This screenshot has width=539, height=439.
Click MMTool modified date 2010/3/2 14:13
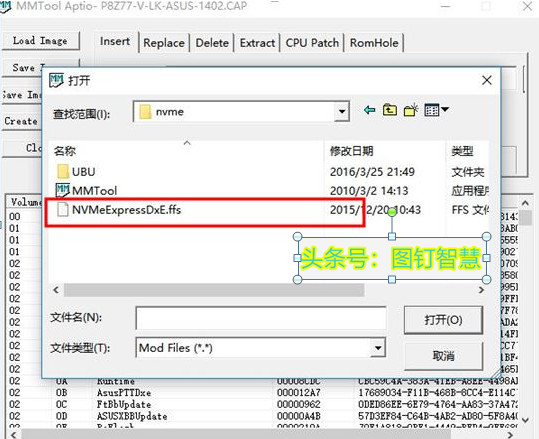[369, 190]
